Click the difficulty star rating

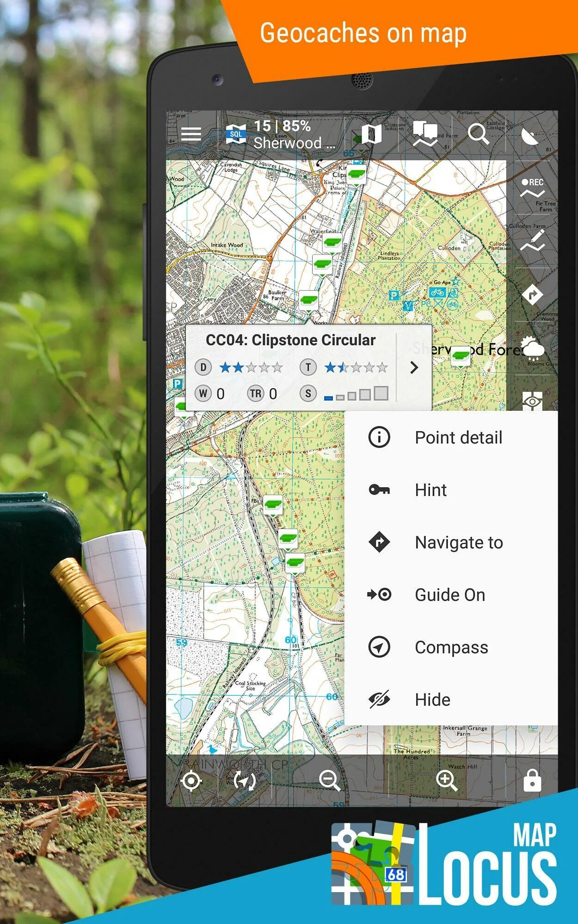click(251, 368)
